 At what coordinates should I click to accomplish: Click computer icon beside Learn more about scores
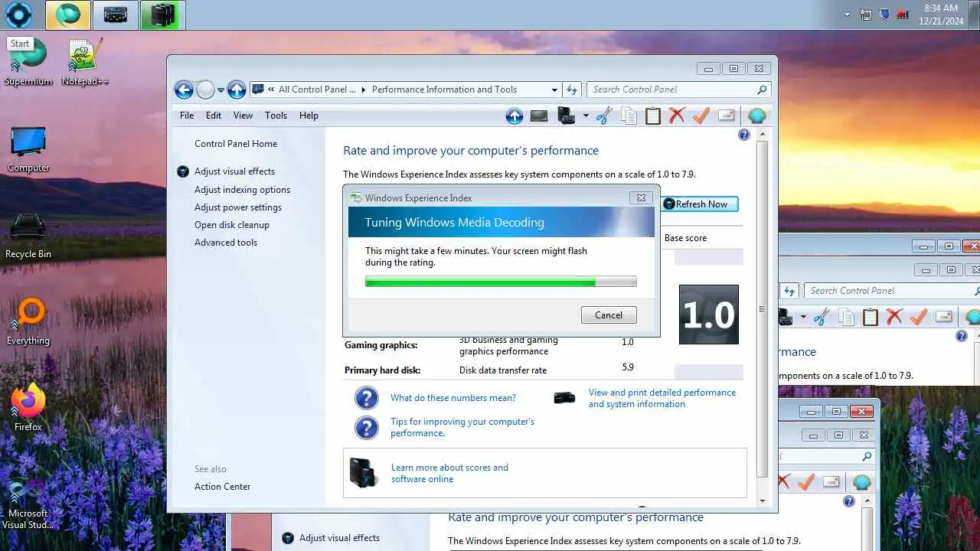[364, 472]
